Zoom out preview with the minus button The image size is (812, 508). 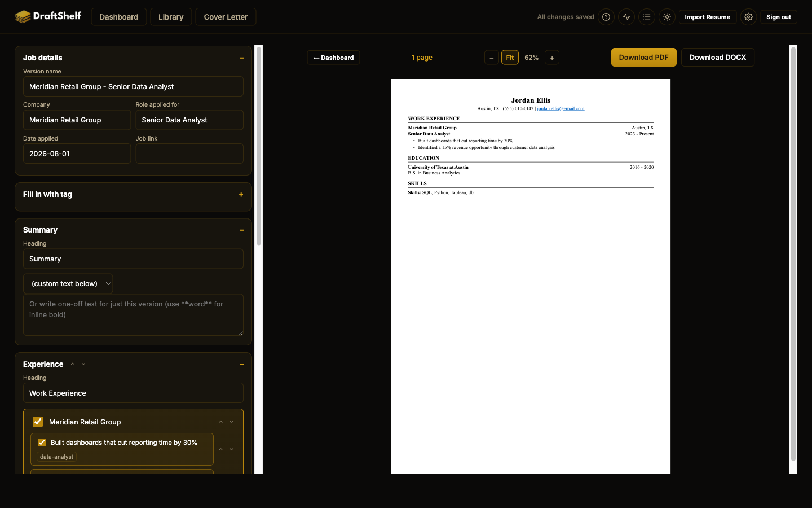pos(492,58)
